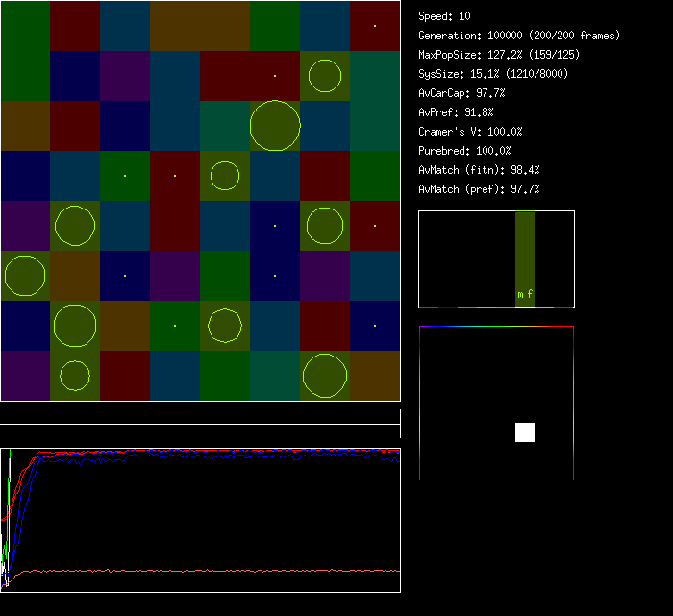Click the tall green bar in the histogram
The image size is (673, 616).
pos(525,252)
